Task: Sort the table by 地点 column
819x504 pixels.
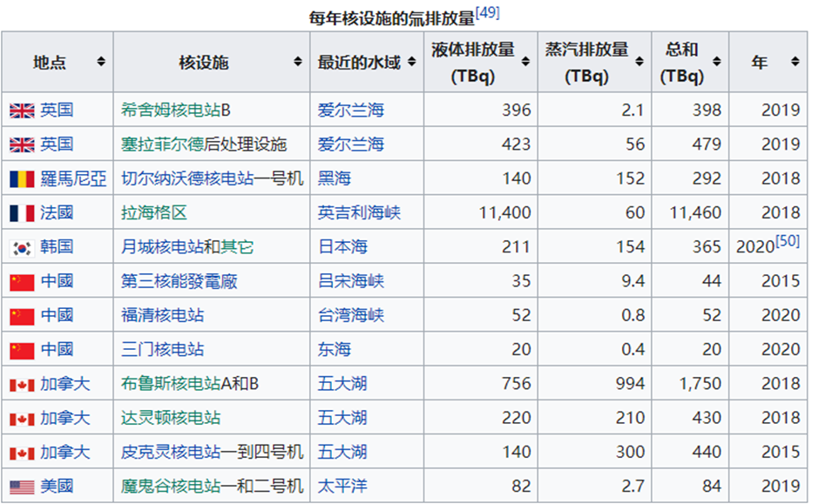Action: pos(101,62)
